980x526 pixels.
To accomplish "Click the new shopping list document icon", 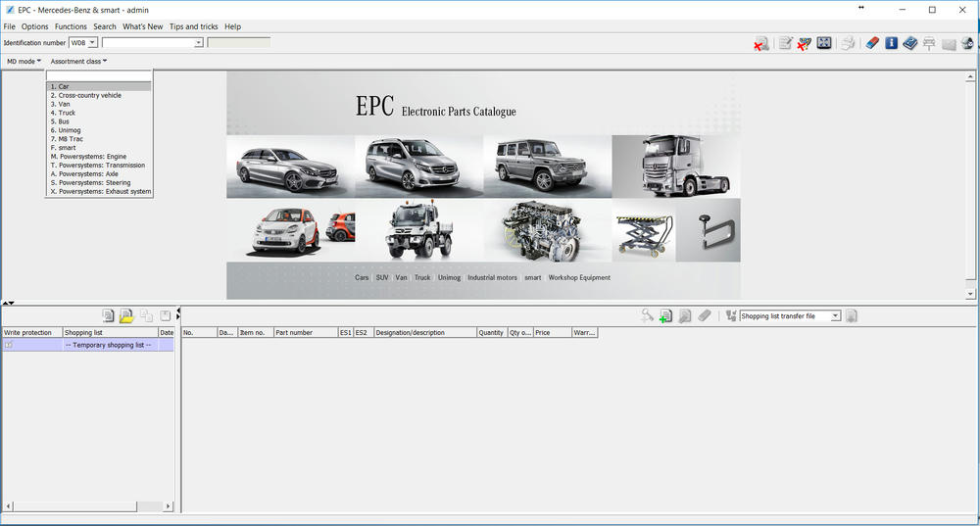I will (108, 315).
